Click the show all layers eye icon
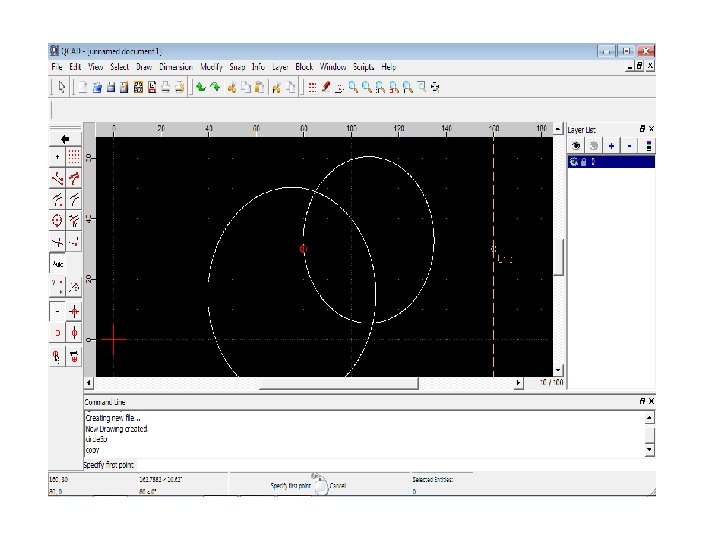 point(575,145)
